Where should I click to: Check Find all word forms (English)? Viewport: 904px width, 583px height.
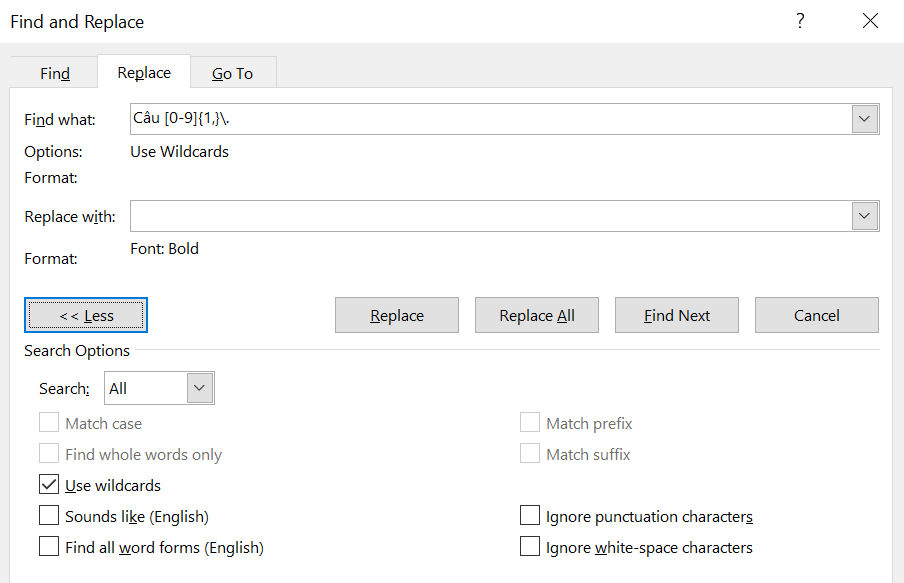[49, 547]
